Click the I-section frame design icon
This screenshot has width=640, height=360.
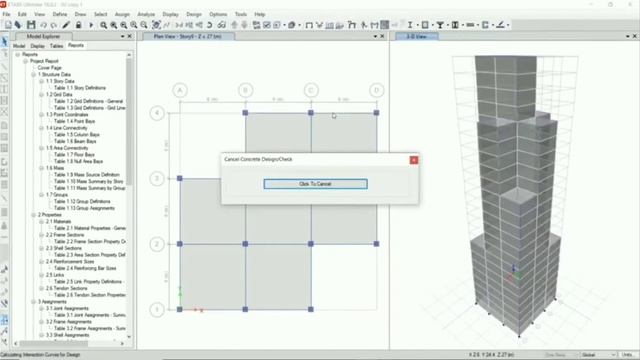(x=410, y=25)
